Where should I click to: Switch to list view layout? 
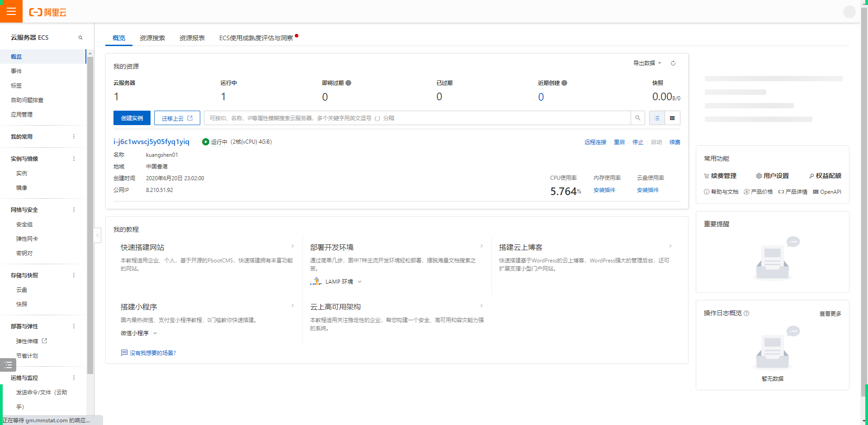[x=657, y=118]
